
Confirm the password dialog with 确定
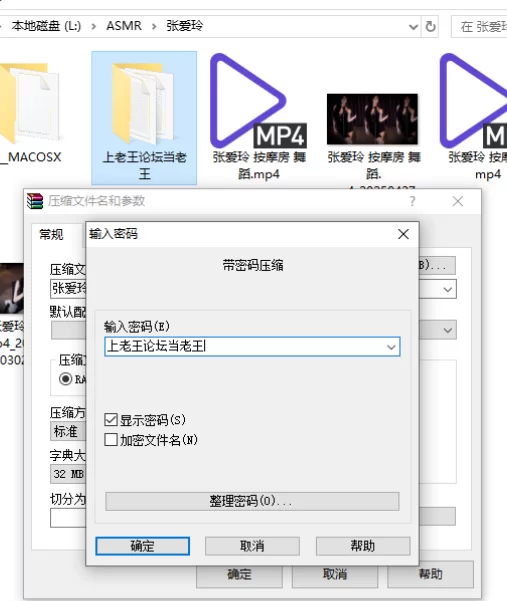click(x=143, y=546)
